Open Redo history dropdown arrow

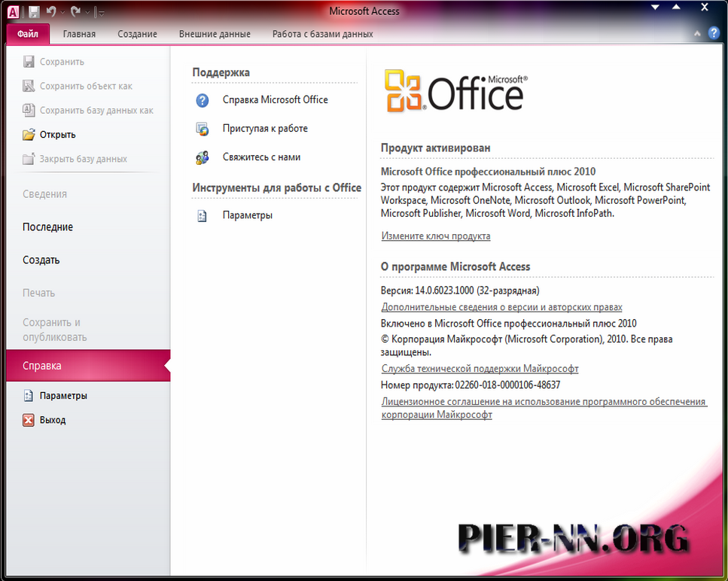(x=87, y=13)
